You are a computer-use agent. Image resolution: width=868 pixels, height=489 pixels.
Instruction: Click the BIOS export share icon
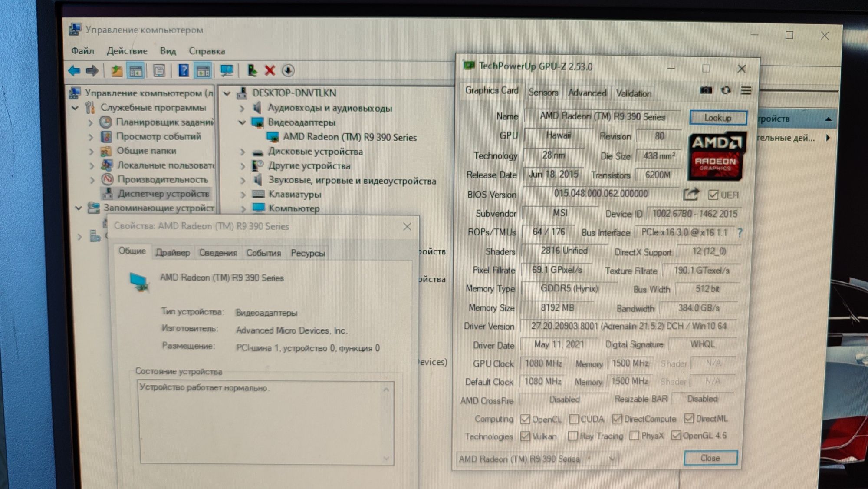tap(691, 194)
